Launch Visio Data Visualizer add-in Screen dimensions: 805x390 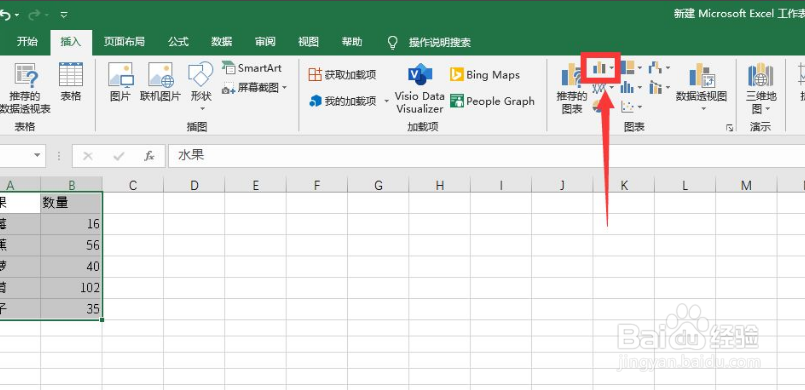point(419,88)
